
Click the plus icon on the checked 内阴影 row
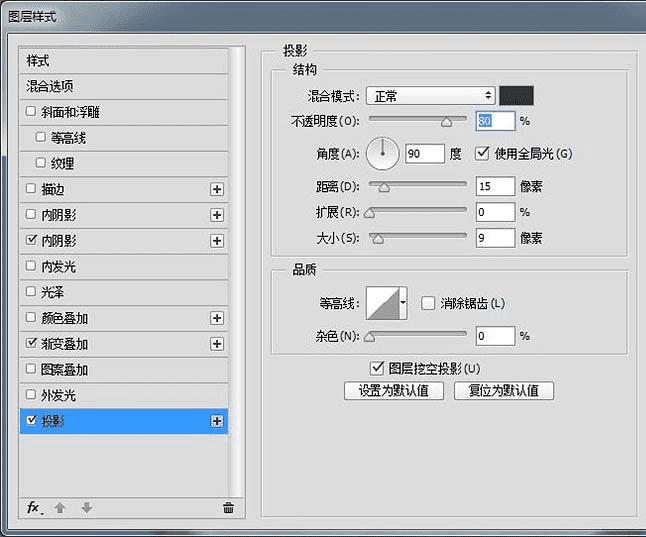[x=217, y=241]
